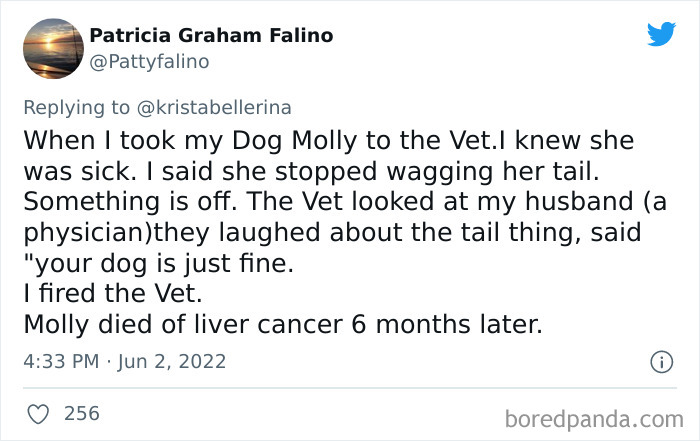This screenshot has width=700, height=441.
Task: Open the @Pattyfalino handle link
Action: [x=149, y=62]
